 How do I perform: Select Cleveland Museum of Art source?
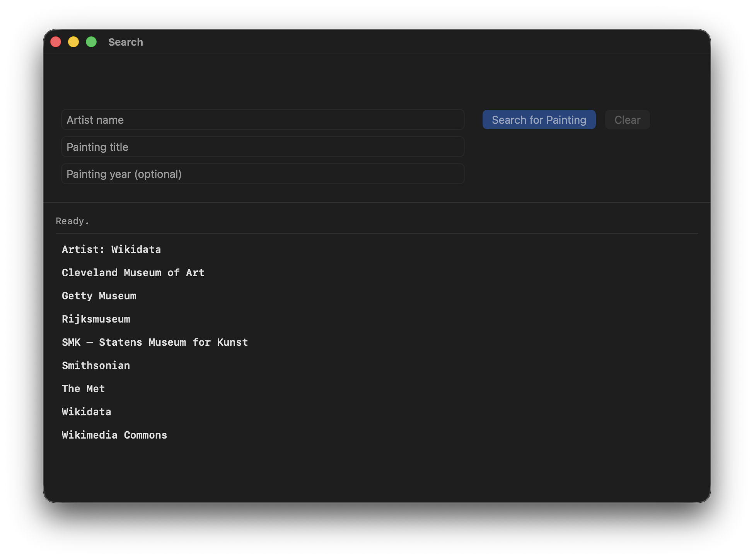coord(133,273)
